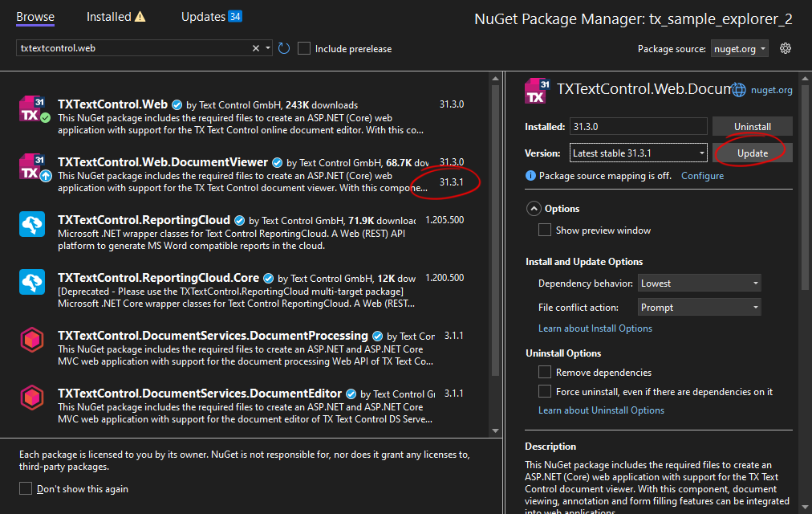The image size is (812, 514).
Task: Select the TXTextControl.Web package title
Action: 112,104
